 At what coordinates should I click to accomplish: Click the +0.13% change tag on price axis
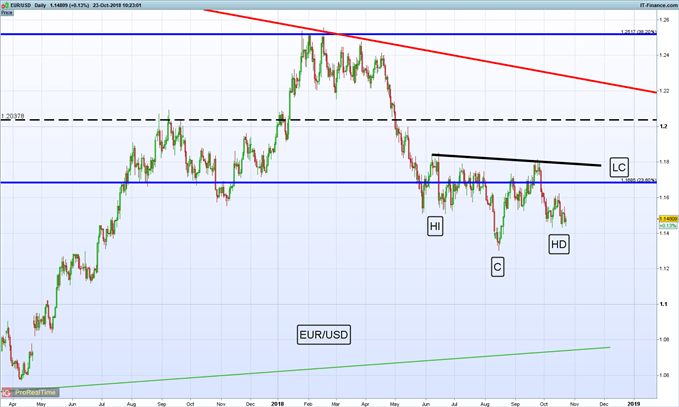click(667, 226)
